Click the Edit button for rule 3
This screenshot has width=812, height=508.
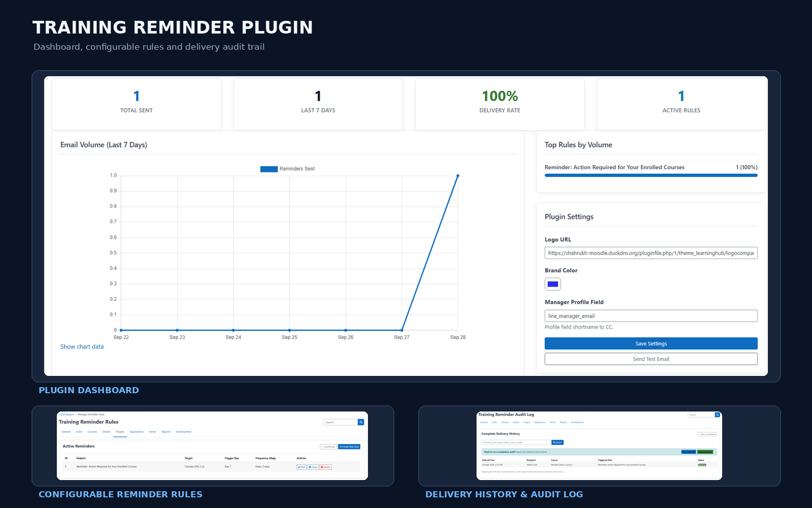[x=301, y=467]
